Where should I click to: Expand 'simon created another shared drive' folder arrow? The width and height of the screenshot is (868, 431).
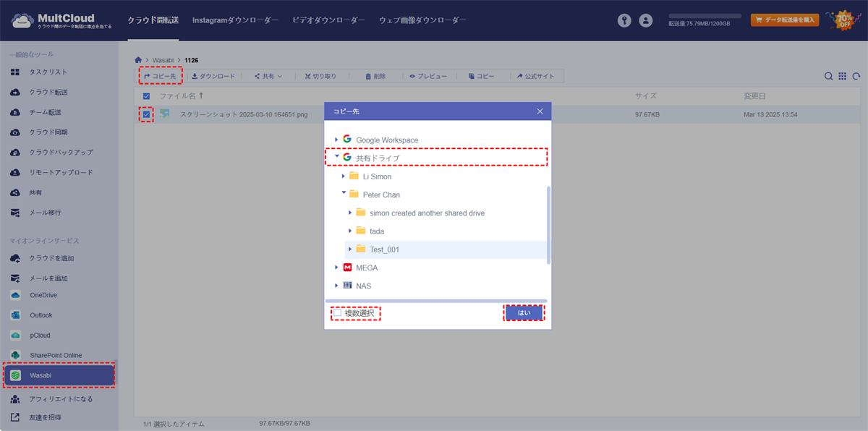tap(351, 213)
